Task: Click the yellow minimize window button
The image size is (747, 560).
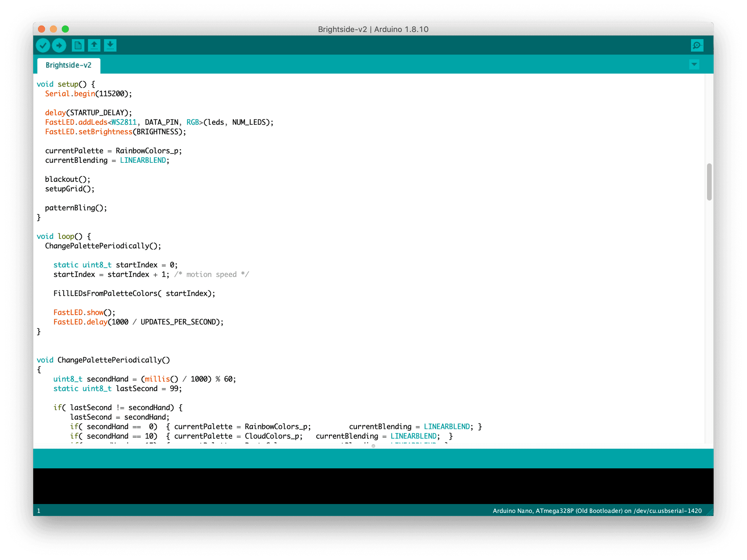Action: pyautogui.click(x=53, y=29)
